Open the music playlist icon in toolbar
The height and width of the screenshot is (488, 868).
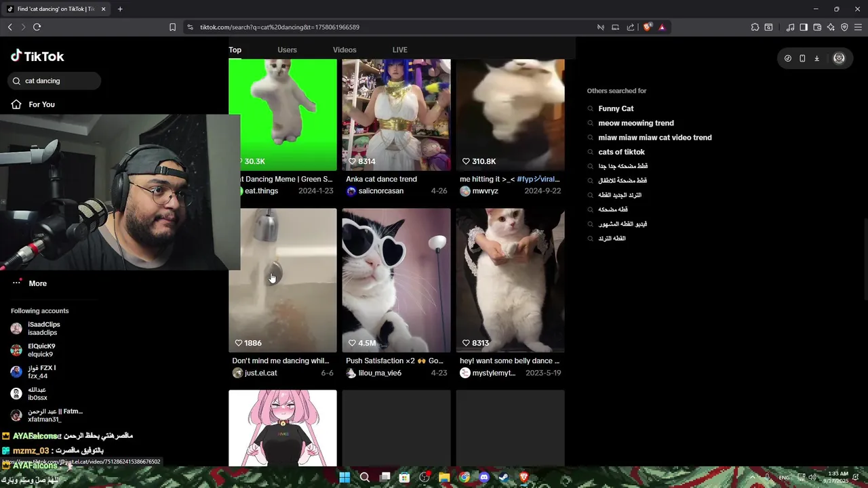[790, 27]
